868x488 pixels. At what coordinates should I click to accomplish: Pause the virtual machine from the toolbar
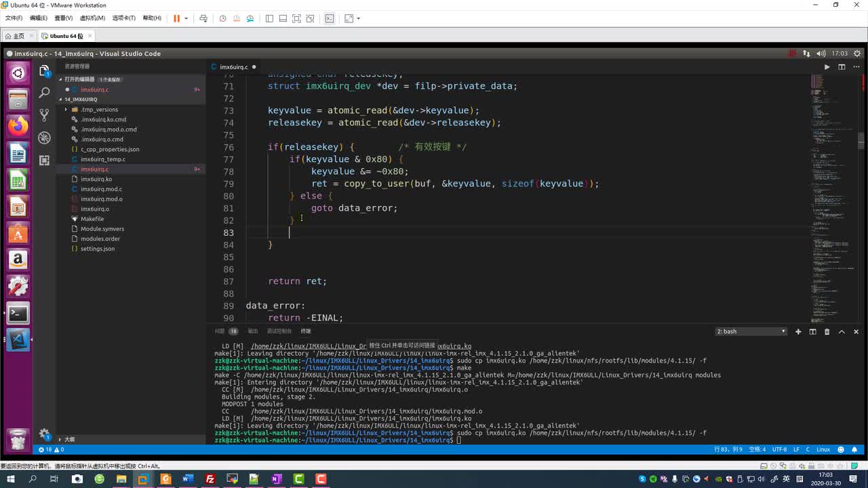(x=176, y=18)
